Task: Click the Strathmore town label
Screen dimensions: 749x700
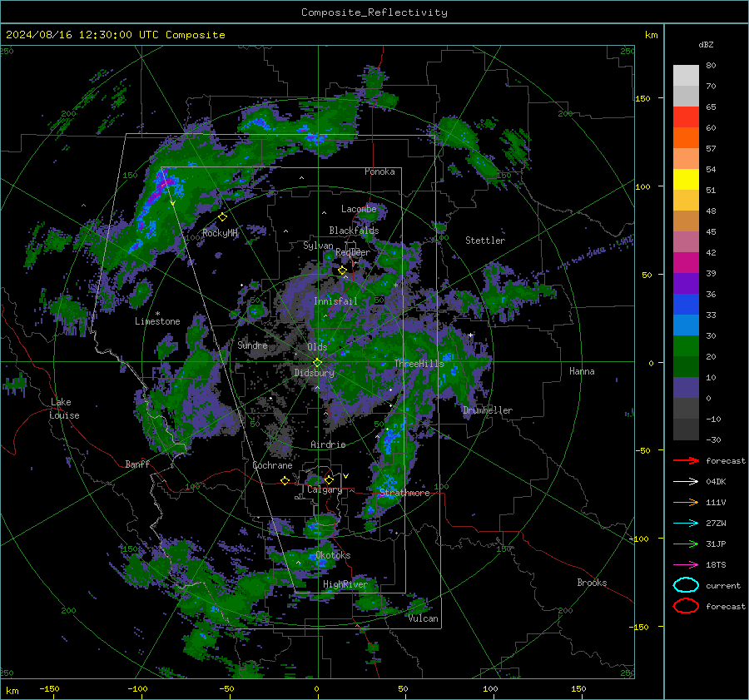Action: [404, 493]
